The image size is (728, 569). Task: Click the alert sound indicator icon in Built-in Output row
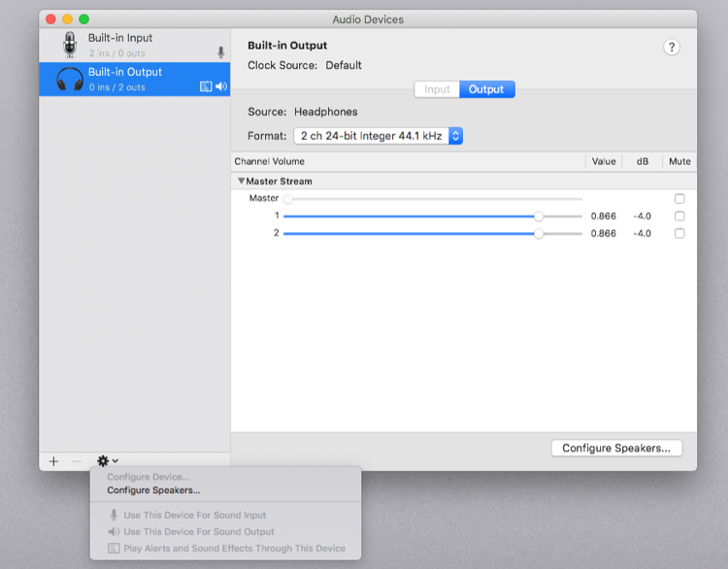click(206, 86)
